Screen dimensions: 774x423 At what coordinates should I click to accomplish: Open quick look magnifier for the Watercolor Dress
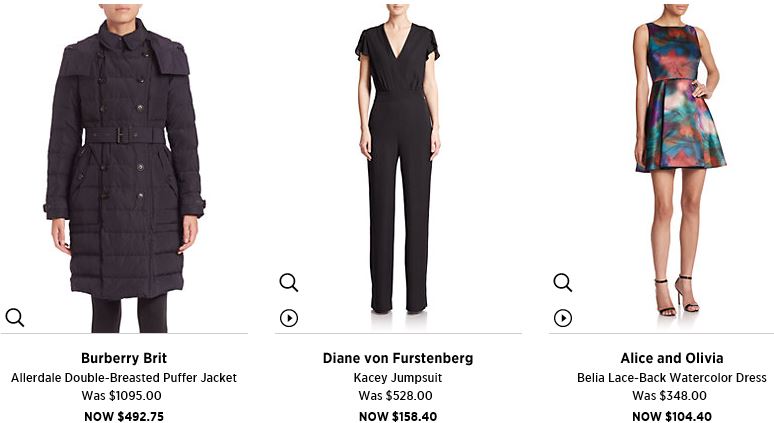[563, 282]
